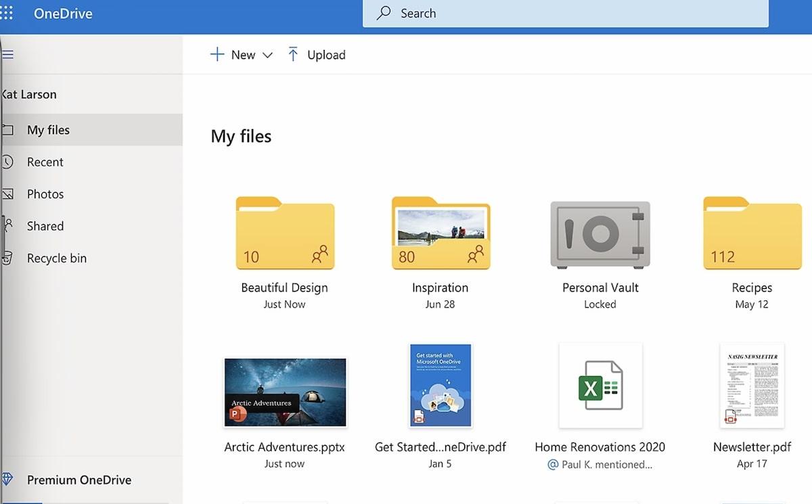Expand the New dropdown chevron
The height and width of the screenshot is (504, 812).
pos(267,55)
